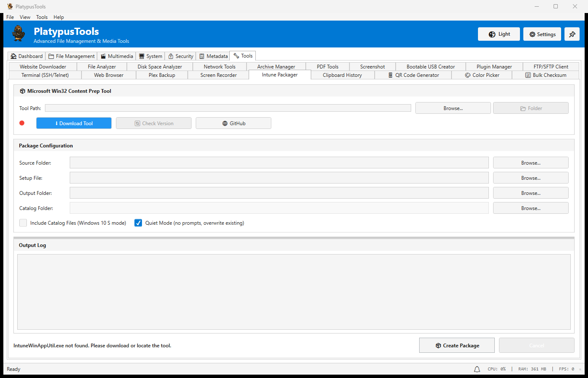
Task: Click the Tools wrench icon
Action: tap(236, 55)
